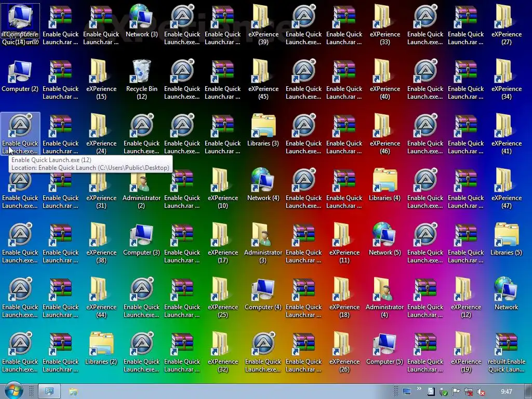Open the Network (4) shortcut
Viewport: 532px width, 399px height.
(263, 185)
